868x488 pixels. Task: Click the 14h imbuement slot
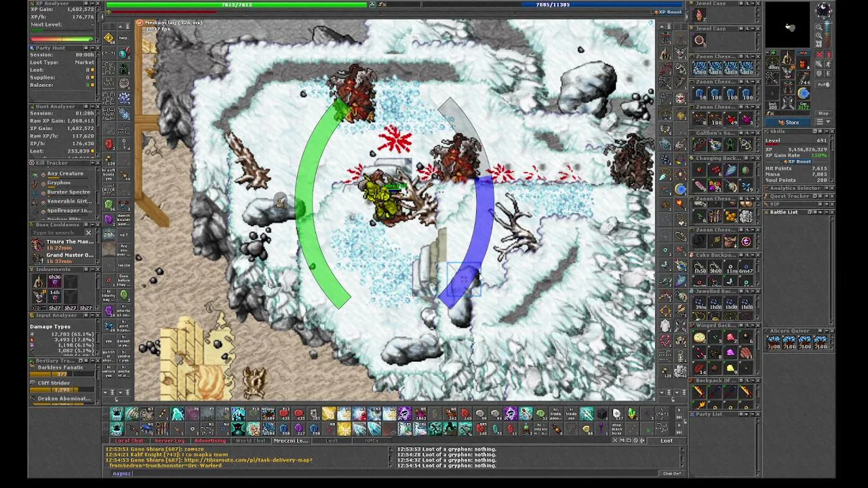click(x=54, y=296)
